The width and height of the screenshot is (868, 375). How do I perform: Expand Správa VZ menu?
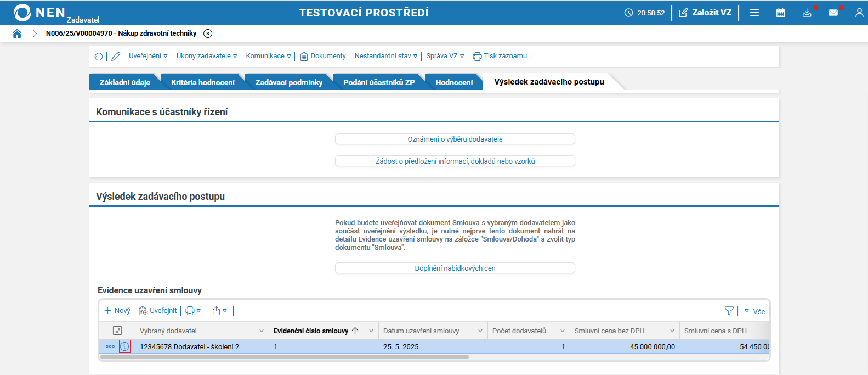point(445,56)
